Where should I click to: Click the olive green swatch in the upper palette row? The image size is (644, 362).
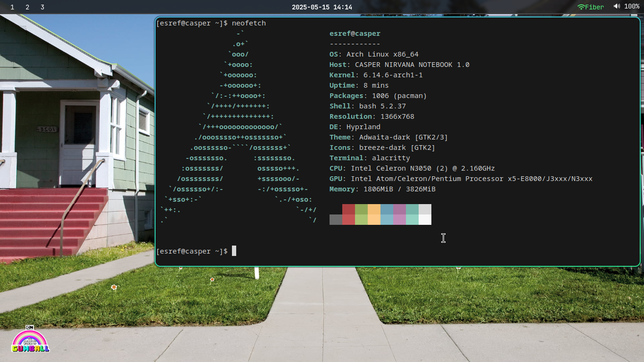tap(361, 209)
